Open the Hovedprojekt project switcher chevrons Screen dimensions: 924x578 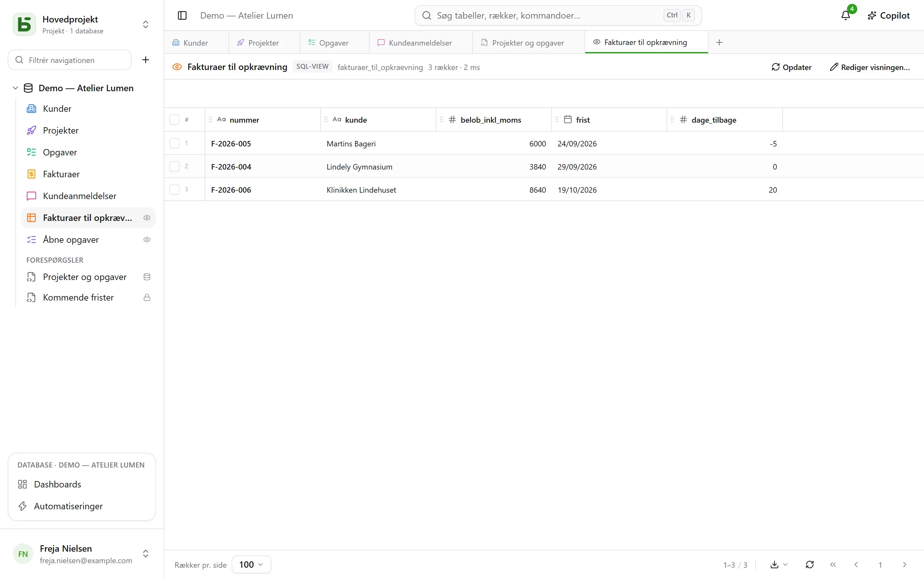point(145,24)
